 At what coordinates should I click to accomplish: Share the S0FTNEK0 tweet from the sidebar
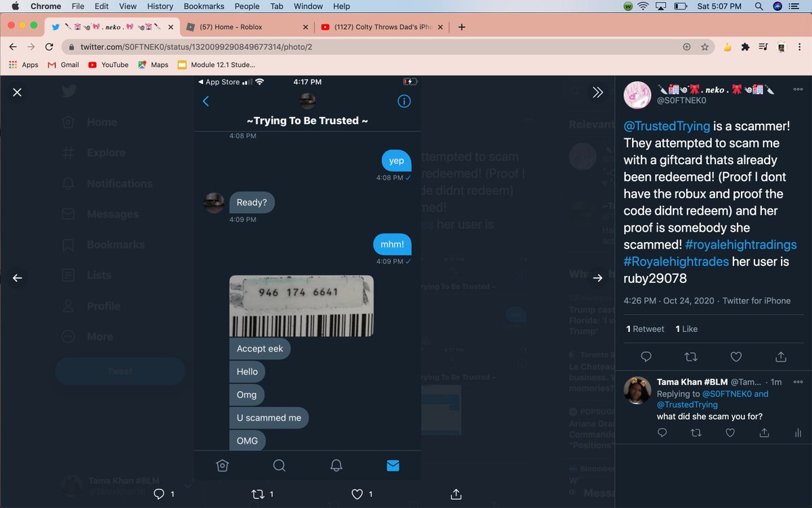tap(780, 356)
